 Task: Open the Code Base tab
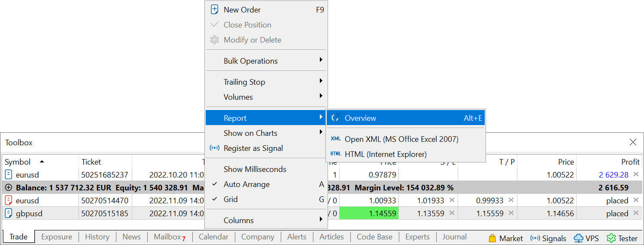click(374, 237)
